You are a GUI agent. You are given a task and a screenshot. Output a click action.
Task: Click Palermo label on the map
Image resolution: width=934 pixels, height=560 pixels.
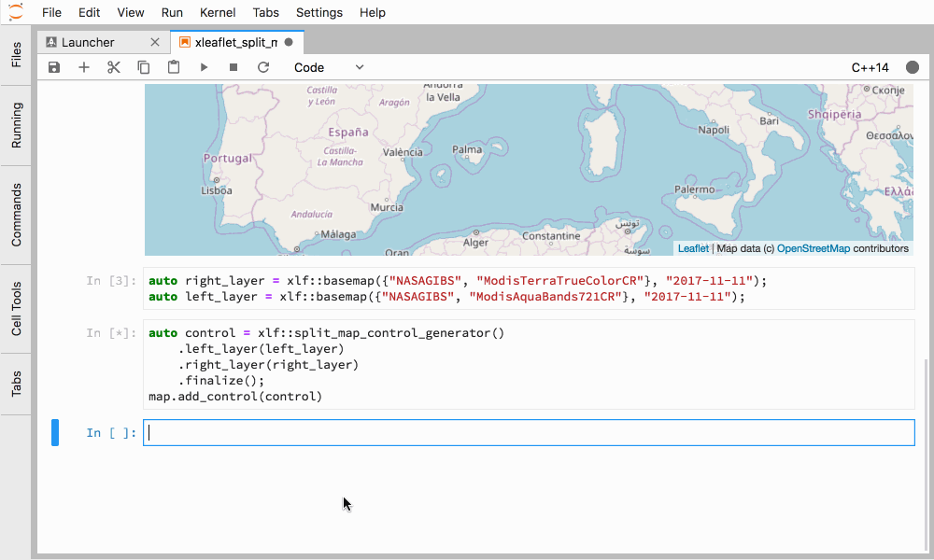coord(695,189)
